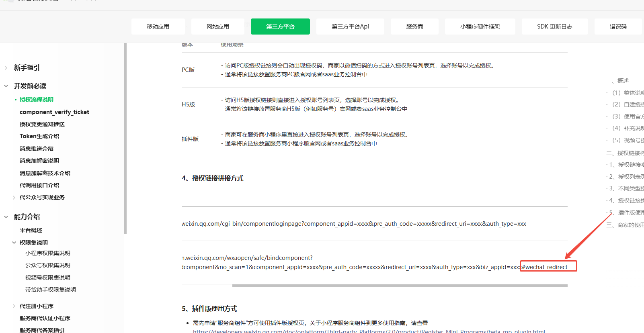
Task: Open 消息加解密技术介绍 page
Action: [x=45, y=173]
